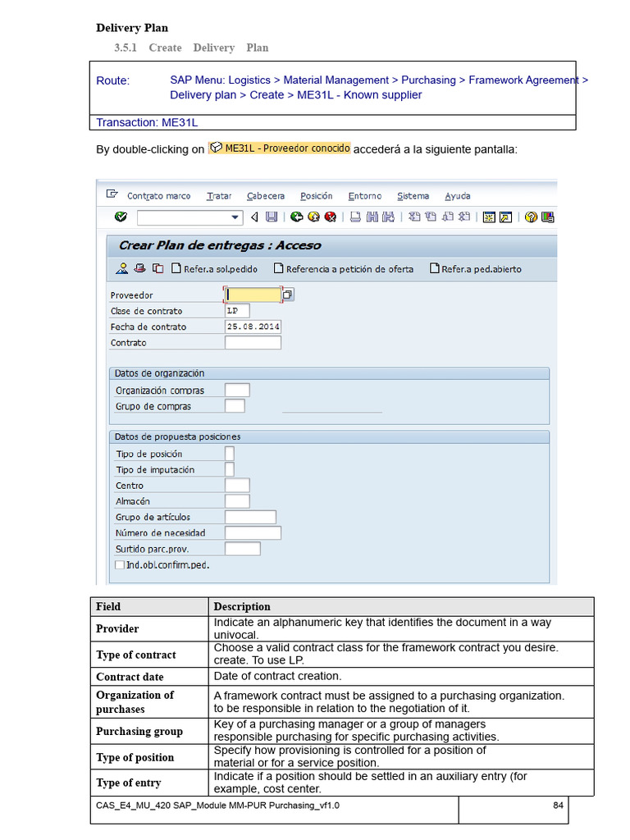Image resolution: width=630 pixels, height=840 pixels.
Task: Open the Entorno menu
Action: tap(365, 196)
